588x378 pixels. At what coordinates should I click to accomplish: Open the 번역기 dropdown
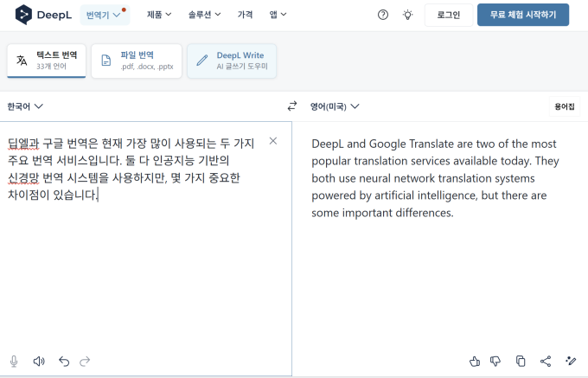pos(105,15)
